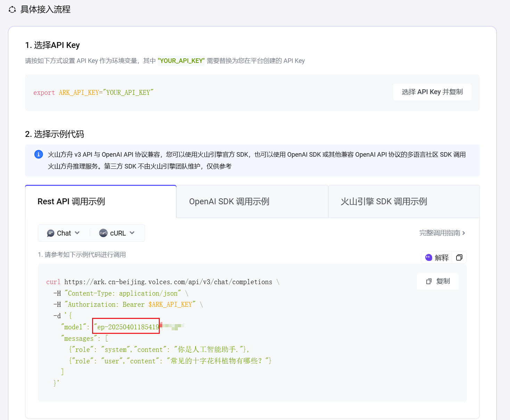Click the curl endpoint URL in the code
510x420 pixels.
[168, 282]
